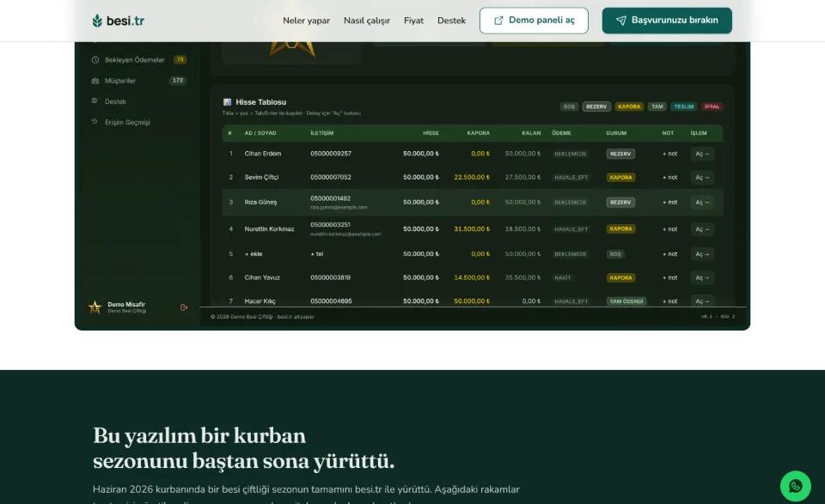The height and width of the screenshot is (504, 825).
Task: Click BOŞ status badge in row 5
Action: click(x=615, y=254)
